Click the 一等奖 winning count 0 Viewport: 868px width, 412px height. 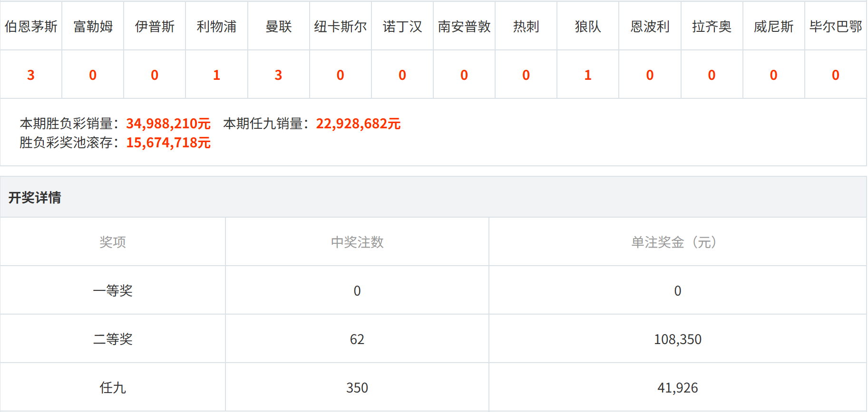coord(357,291)
